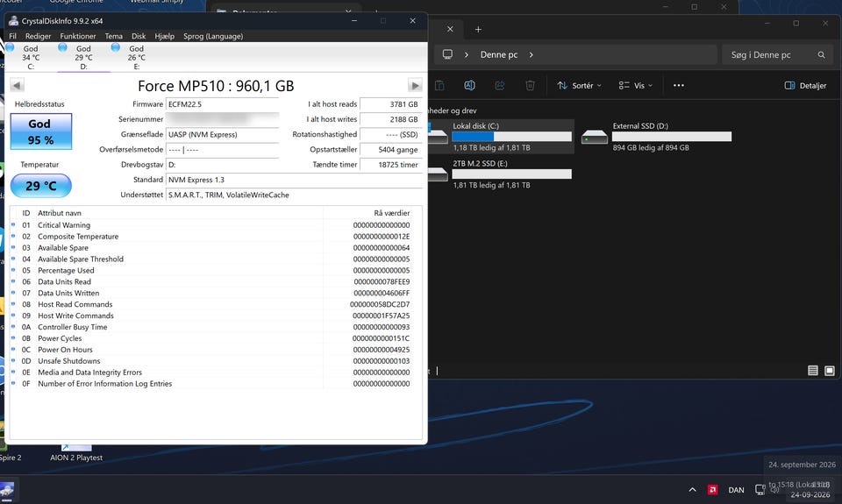Click the Standard field NVM Express 1.3

[294, 180]
